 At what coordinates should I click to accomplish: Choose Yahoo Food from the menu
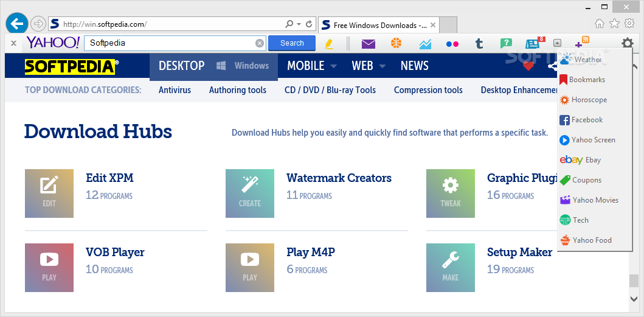coord(594,240)
